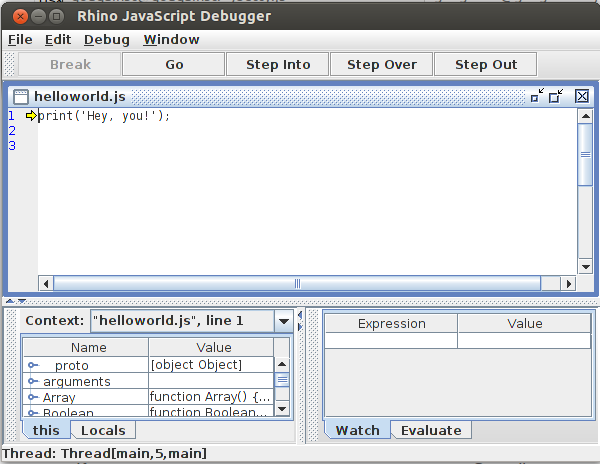
Task: Maximize the helloworld.js internal frame
Action: (x=556, y=96)
